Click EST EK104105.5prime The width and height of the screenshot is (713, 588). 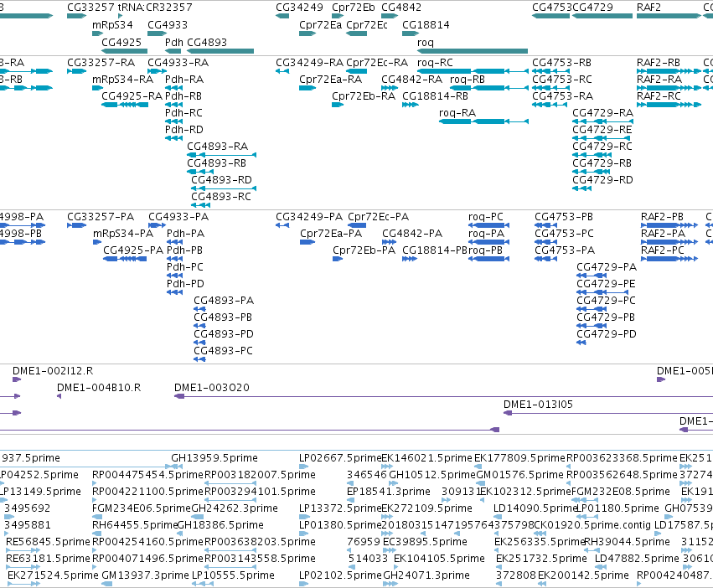(439, 559)
